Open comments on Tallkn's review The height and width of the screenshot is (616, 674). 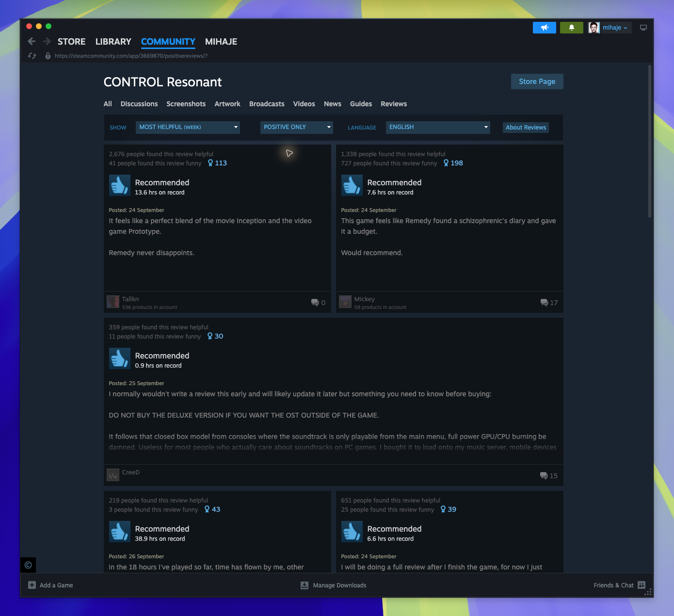318,303
